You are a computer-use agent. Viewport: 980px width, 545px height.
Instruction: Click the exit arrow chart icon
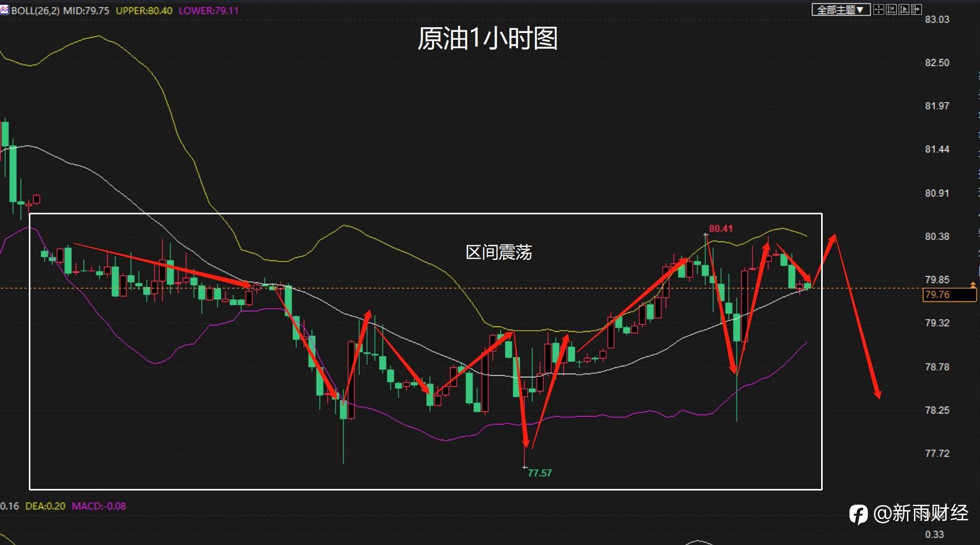coord(916,9)
